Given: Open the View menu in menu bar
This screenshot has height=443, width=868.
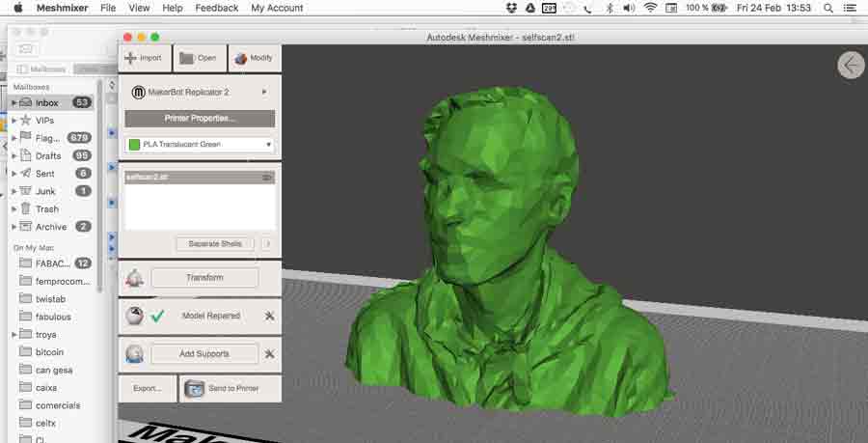Looking at the screenshot, I should tap(139, 8).
